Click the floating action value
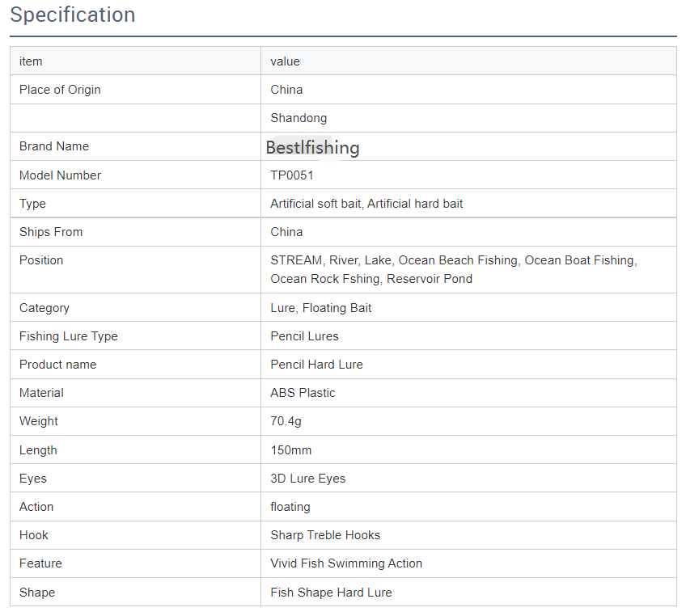 [290, 507]
